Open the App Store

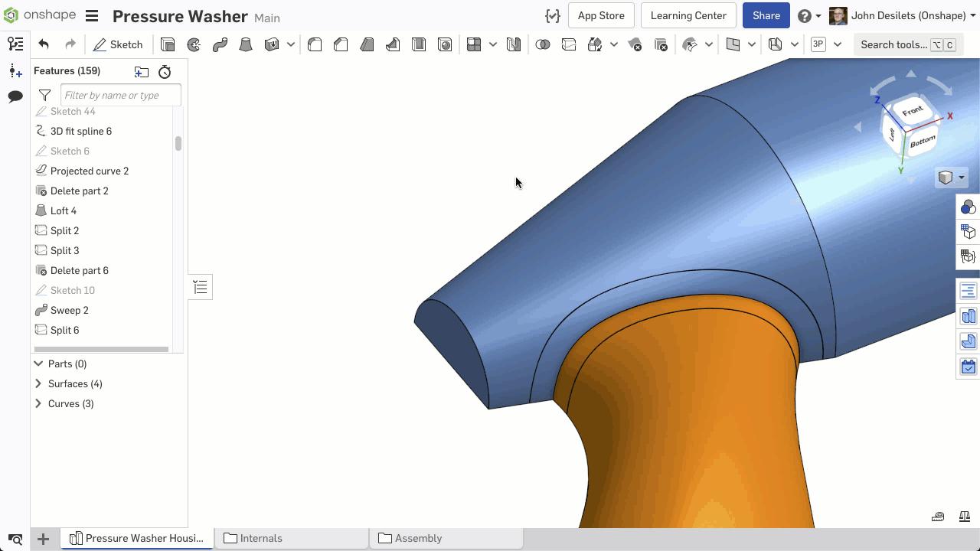coord(601,15)
